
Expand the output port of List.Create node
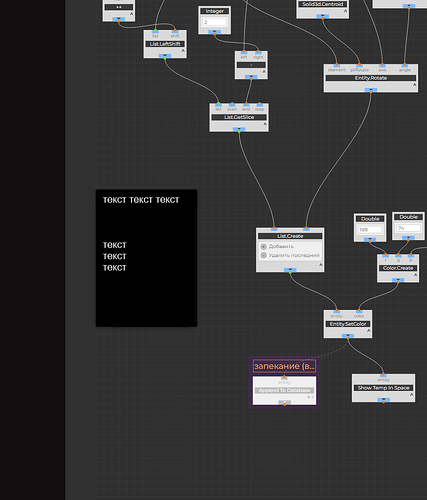click(x=290, y=270)
